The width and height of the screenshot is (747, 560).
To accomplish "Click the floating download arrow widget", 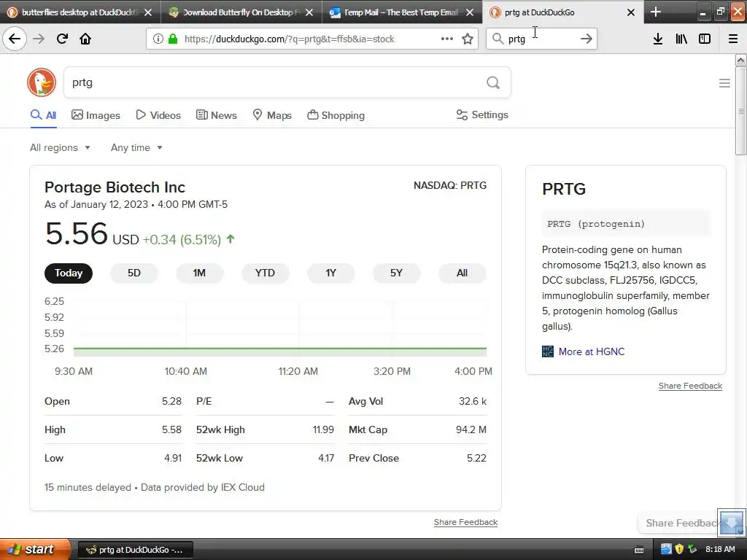I will 731,523.
